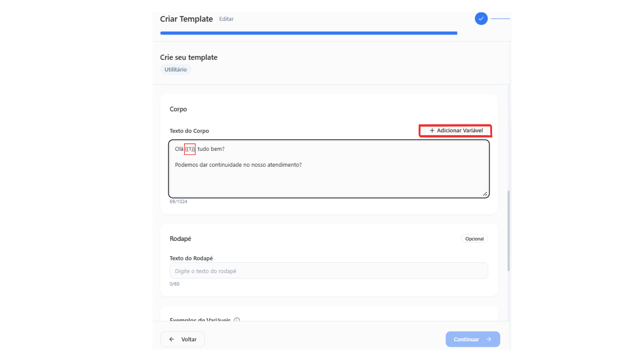Click the Texto do Rodapé label

point(191,258)
